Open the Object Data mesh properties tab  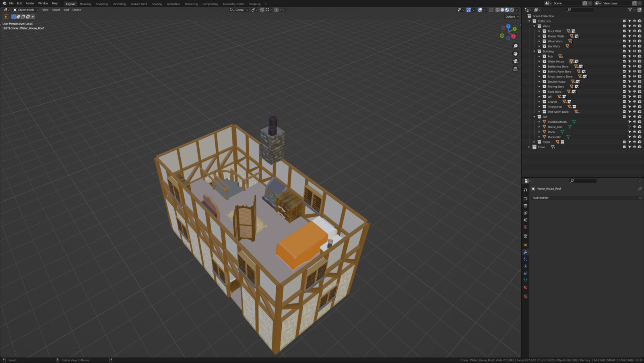point(525,280)
